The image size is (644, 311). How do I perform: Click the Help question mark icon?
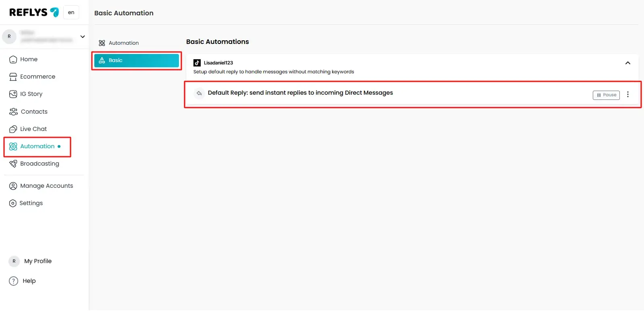click(x=14, y=281)
